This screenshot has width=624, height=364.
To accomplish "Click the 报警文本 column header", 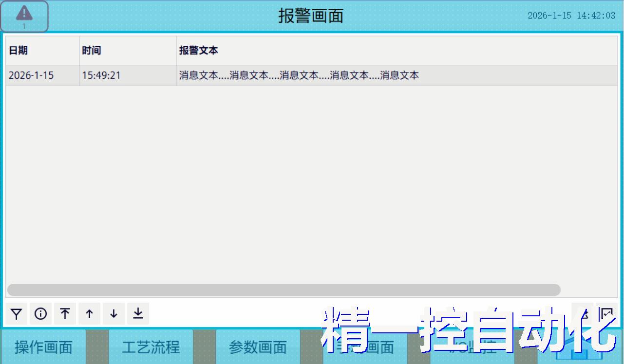I will point(200,50).
